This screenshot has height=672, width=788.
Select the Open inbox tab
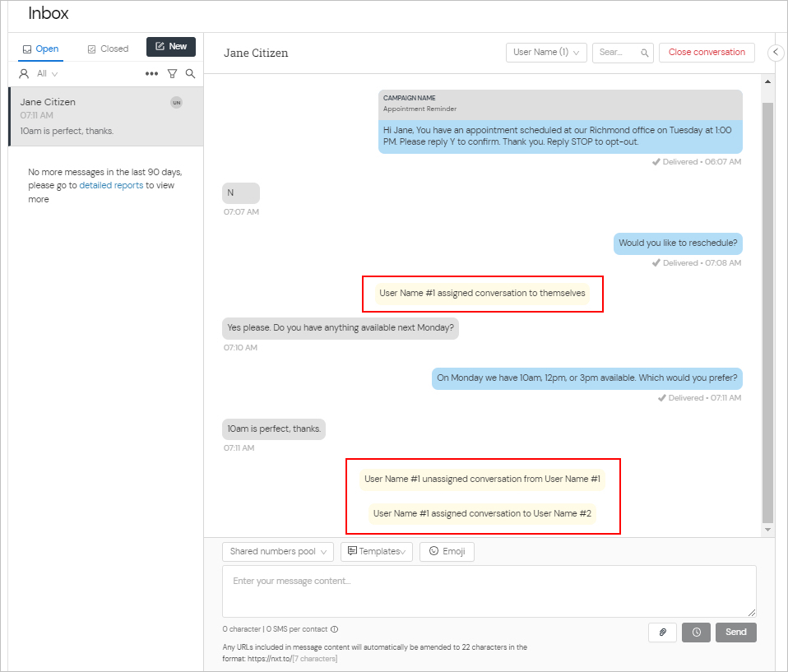[40, 49]
